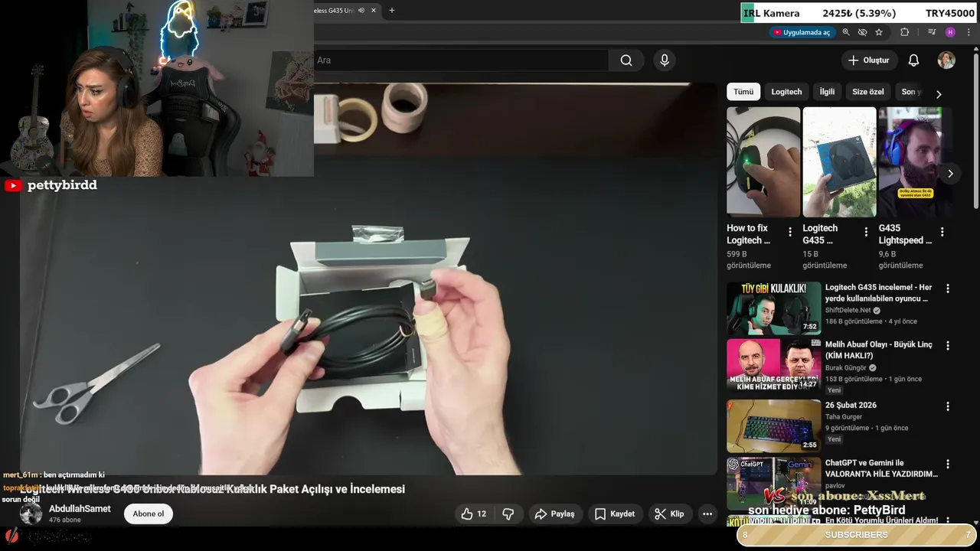Open options for ChatGPT ve Gemini video
Screen dimensions: 980x551
point(948,464)
